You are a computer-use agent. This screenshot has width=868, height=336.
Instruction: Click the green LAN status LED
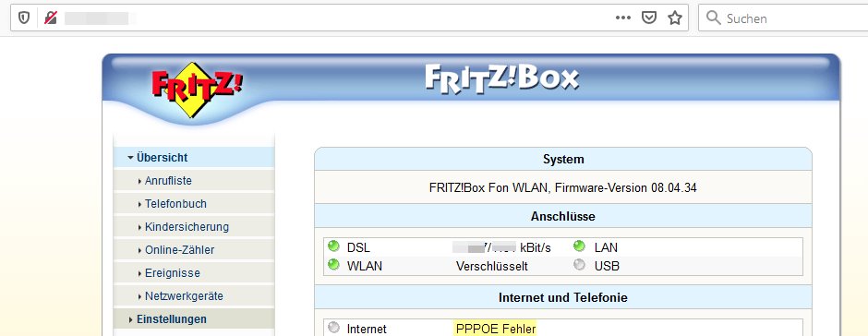579,246
